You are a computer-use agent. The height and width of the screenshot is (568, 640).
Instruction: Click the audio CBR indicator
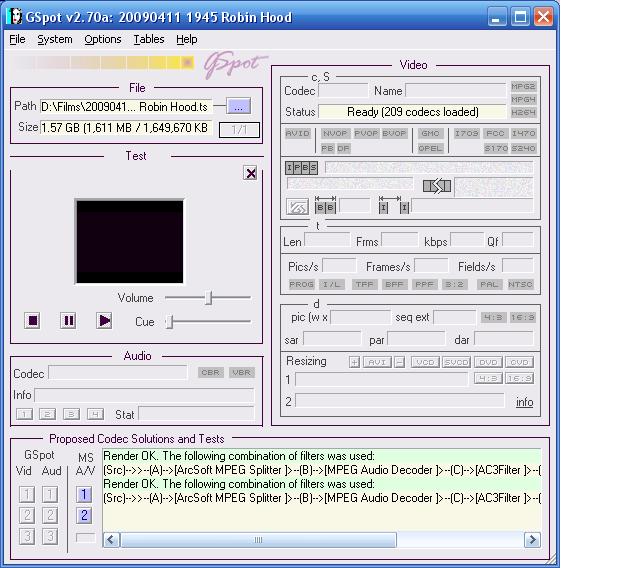211,373
